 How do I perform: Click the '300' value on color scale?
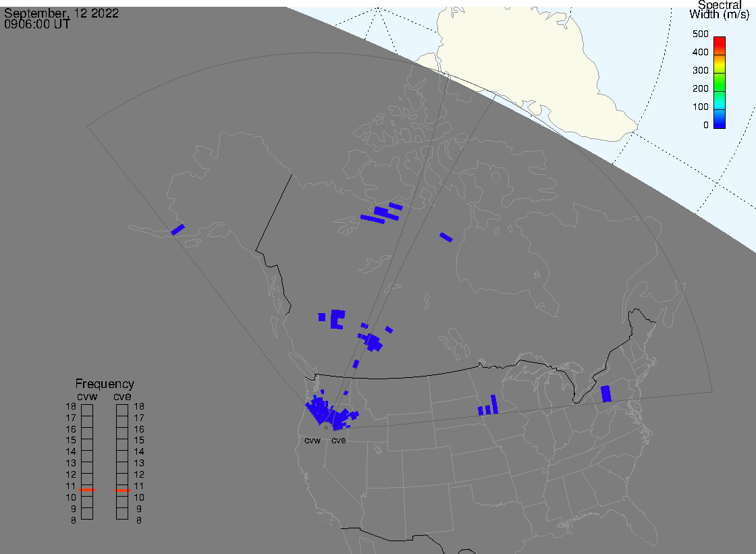click(x=700, y=70)
